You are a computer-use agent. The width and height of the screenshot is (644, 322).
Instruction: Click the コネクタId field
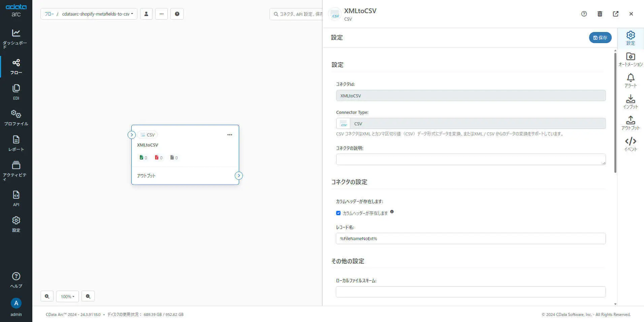pos(471,96)
